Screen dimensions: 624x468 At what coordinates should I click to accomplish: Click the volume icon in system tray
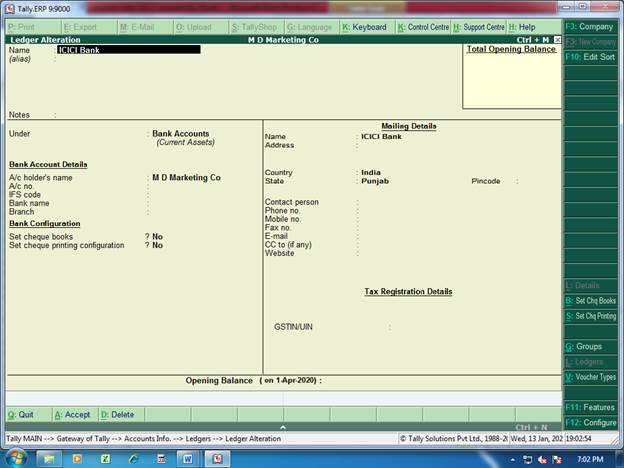(x=542, y=460)
